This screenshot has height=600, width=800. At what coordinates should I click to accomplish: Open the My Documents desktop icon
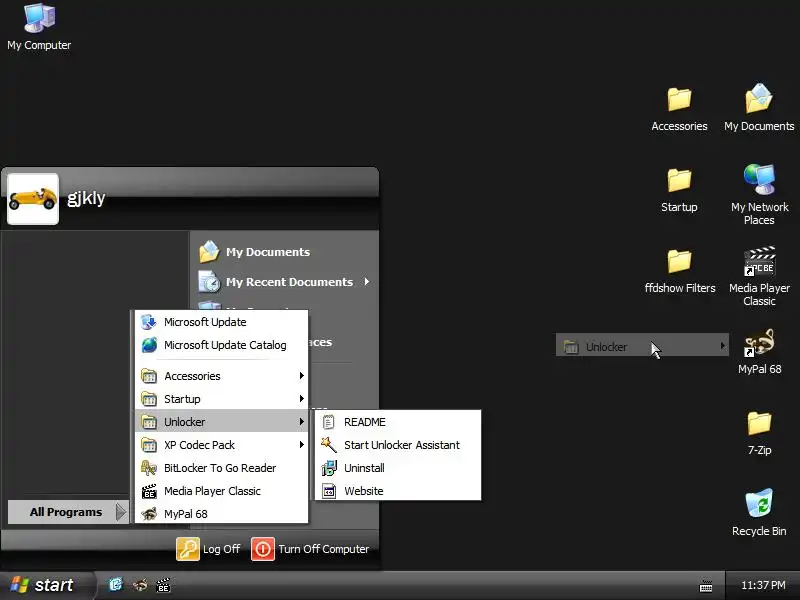[x=759, y=108]
